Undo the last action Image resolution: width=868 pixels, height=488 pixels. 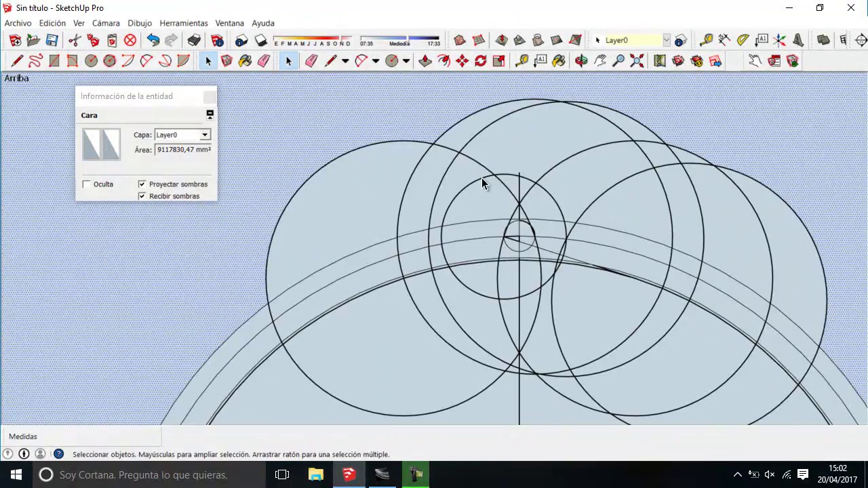tap(153, 41)
